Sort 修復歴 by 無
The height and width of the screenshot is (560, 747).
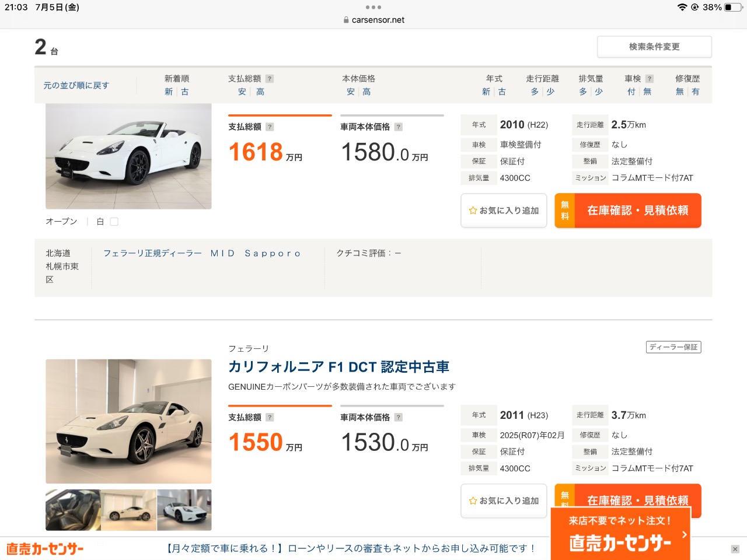pyautogui.click(x=680, y=92)
